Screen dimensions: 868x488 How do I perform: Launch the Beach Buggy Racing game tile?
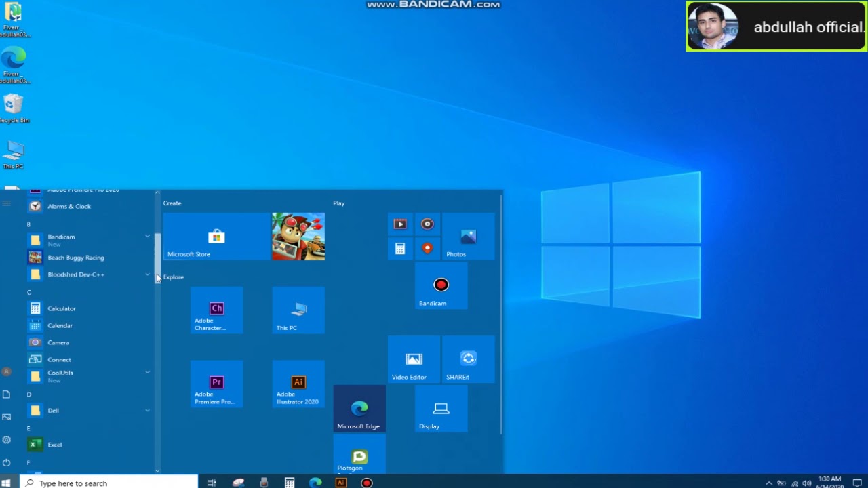point(298,237)
